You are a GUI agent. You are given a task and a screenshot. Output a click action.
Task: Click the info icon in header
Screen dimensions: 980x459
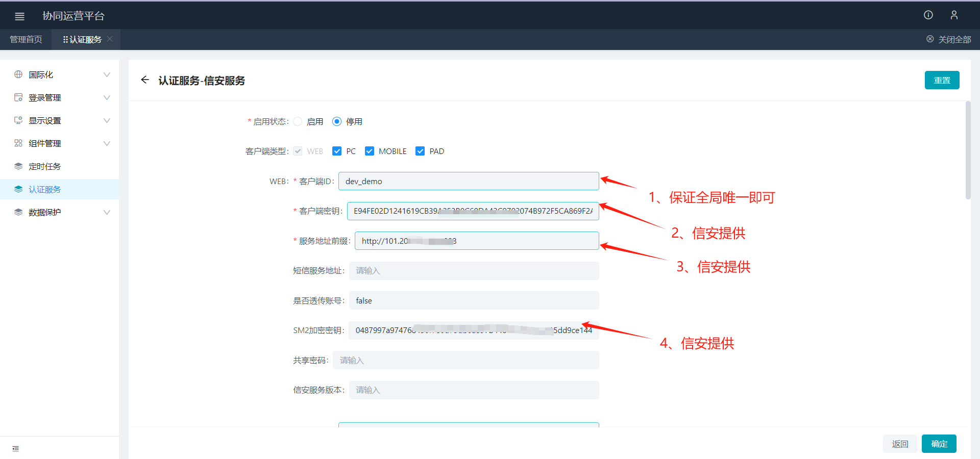pyautogui.click(x=928, y=15)
